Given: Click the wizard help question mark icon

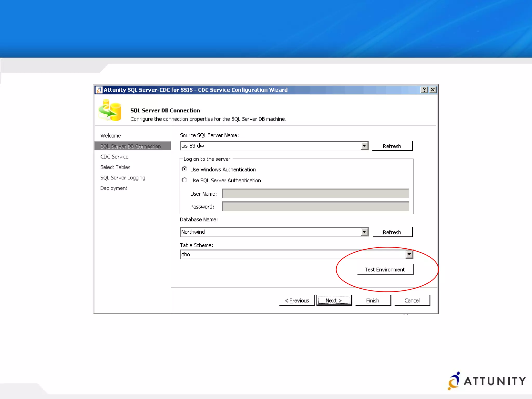Looking at the screenshot, I should 424,90.
